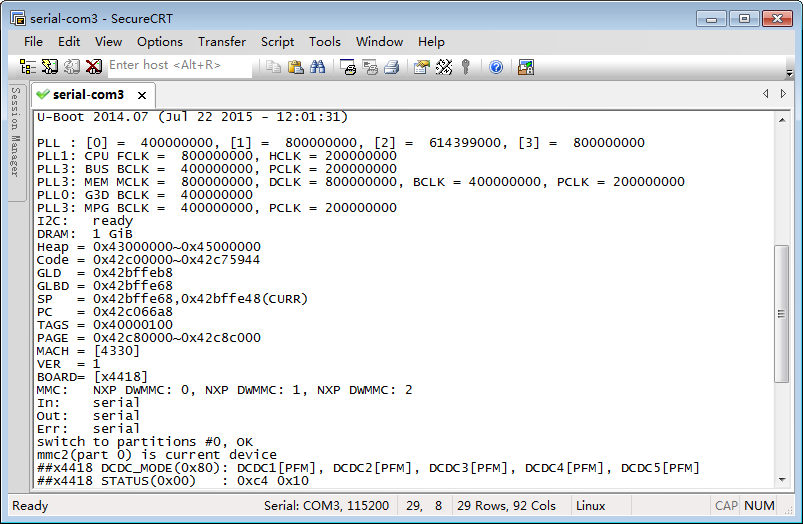
Task: Click the Copy toolbar icon
Action: (274, 67)
